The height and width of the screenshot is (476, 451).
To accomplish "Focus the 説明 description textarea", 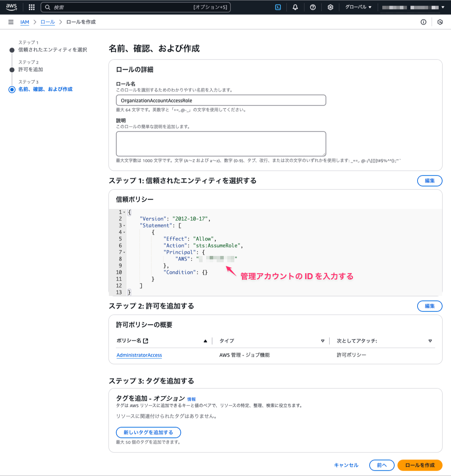I will coord(221,144).
